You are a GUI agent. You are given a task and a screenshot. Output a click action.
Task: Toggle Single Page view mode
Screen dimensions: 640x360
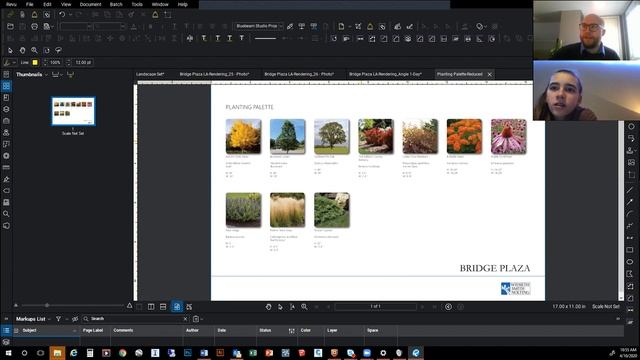139,307
